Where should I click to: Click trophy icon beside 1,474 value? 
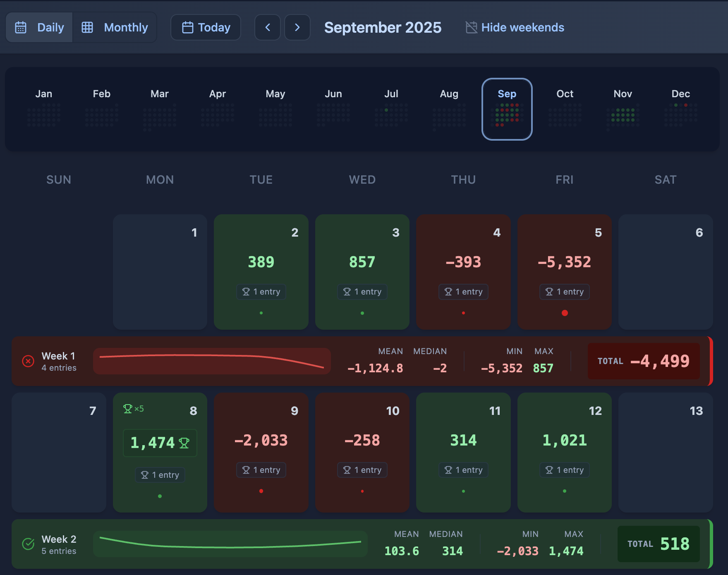[x=184, y=443]
